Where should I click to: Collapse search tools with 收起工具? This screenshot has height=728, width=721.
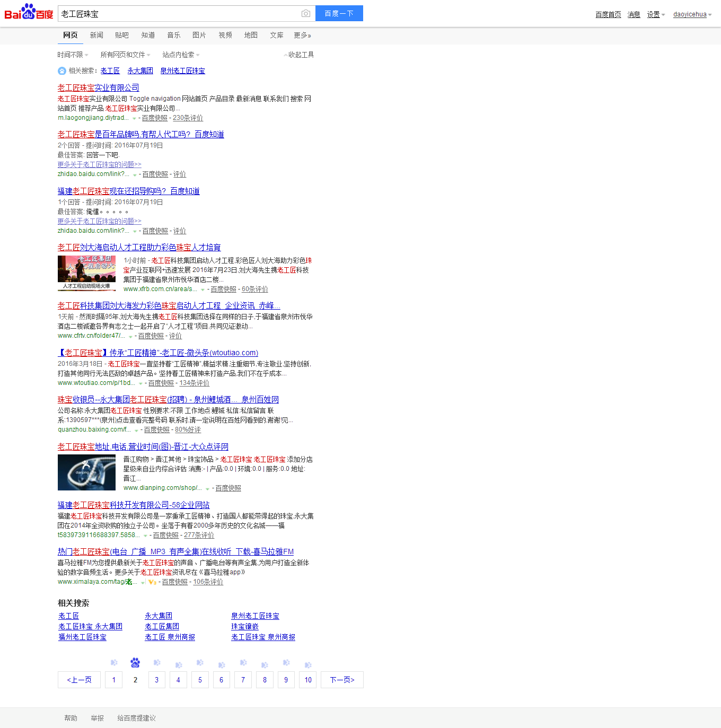(299, 55)
